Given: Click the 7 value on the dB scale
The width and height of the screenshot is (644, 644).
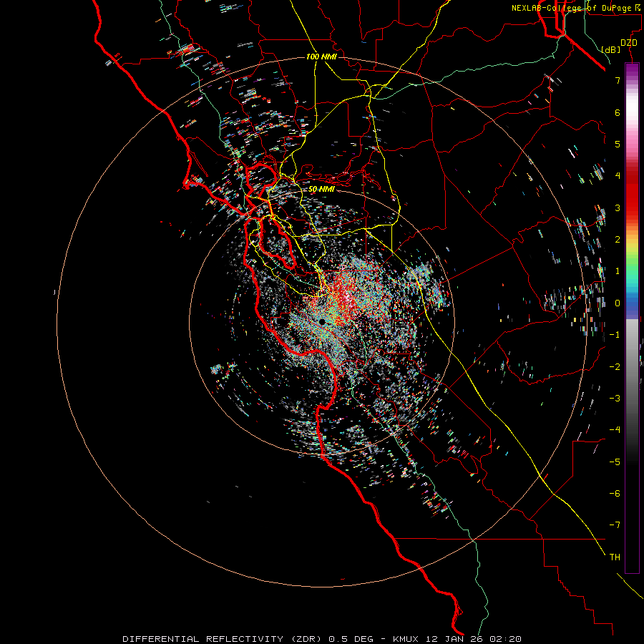Looking at the screenshot, I should click(x=618, y=80).
